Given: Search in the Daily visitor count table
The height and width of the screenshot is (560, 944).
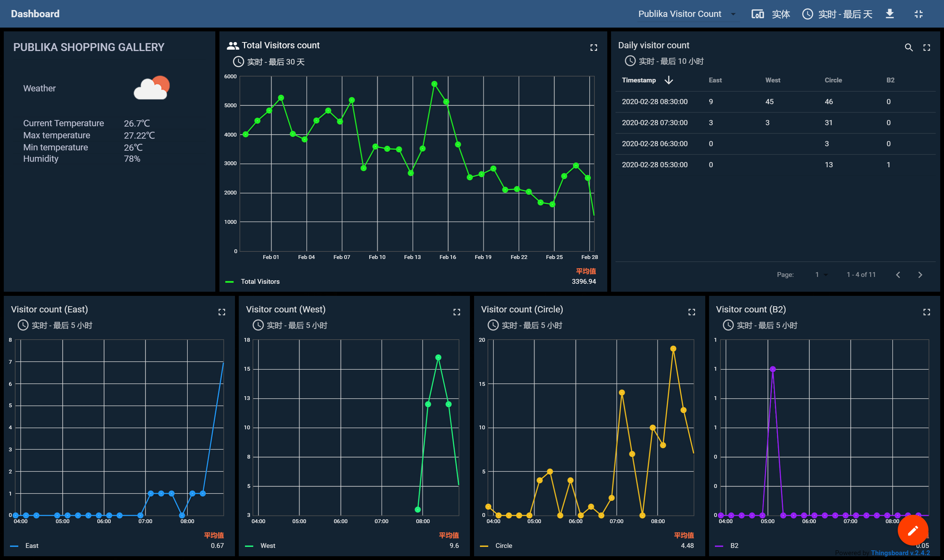Looking at the screenshot, I should (x=908, y=48).
